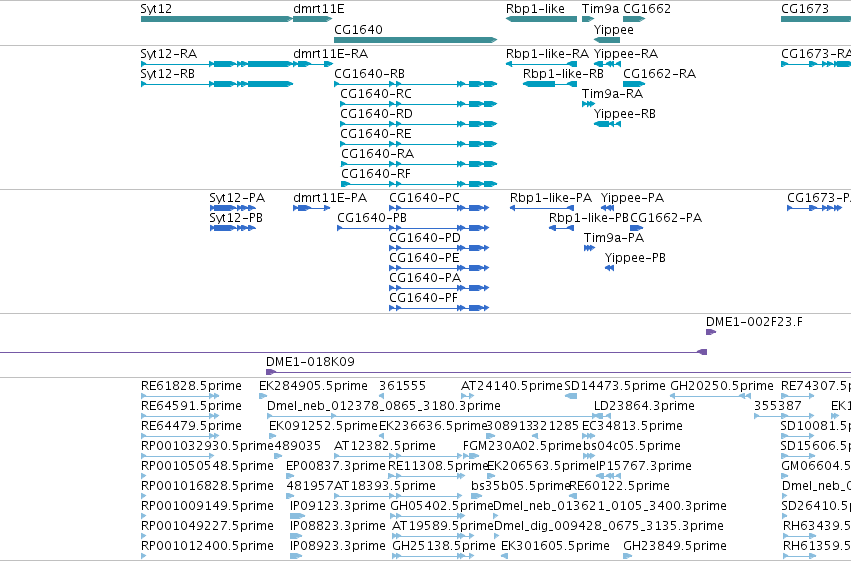This screenshot has width=851, height=561.
Task: Select EST IP08823.3prime
Action: tap(296, 537)
